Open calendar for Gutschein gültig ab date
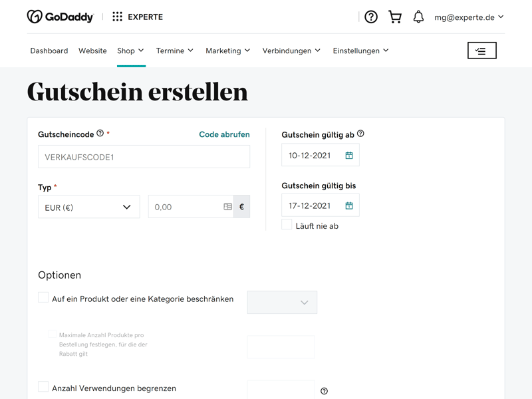The width and height of the screenshot is (532, 399). tap(349, 156)
